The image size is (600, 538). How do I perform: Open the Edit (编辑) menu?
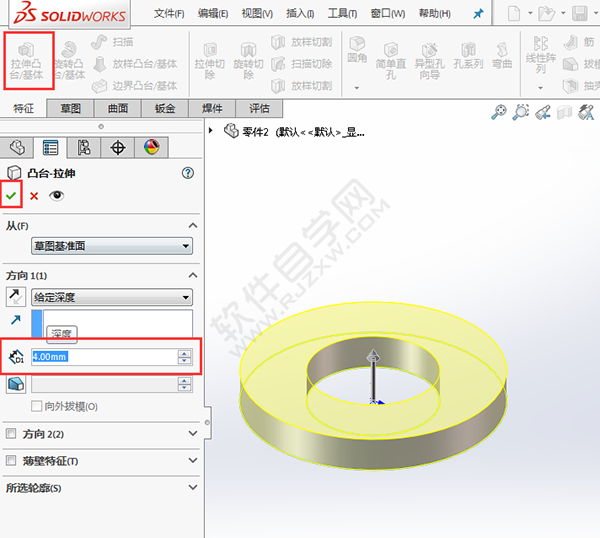[213, 14]
